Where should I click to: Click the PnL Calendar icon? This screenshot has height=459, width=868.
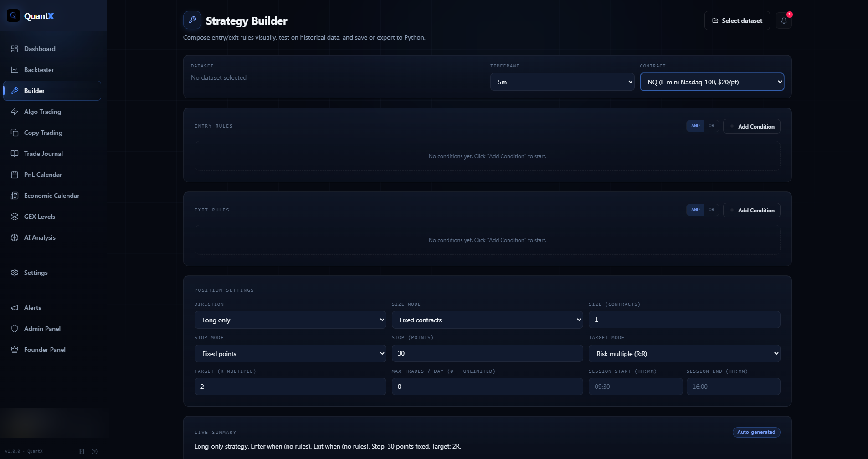(x=15, y=175)
